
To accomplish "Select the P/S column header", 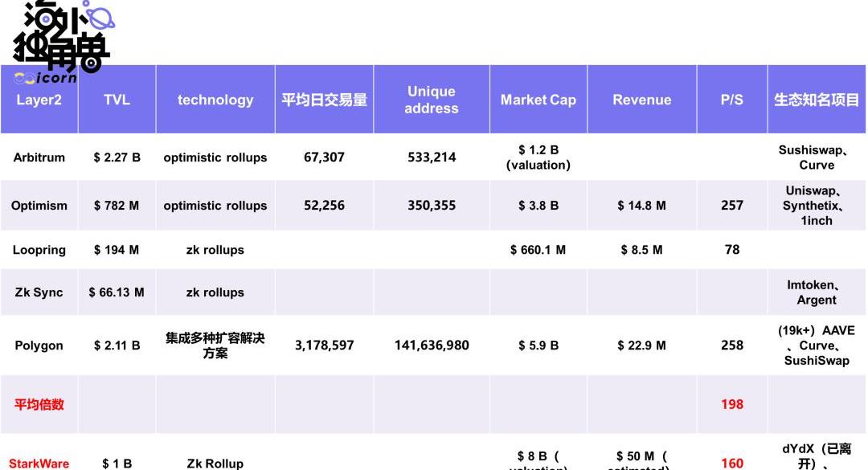I will click(x=731, y=100).
